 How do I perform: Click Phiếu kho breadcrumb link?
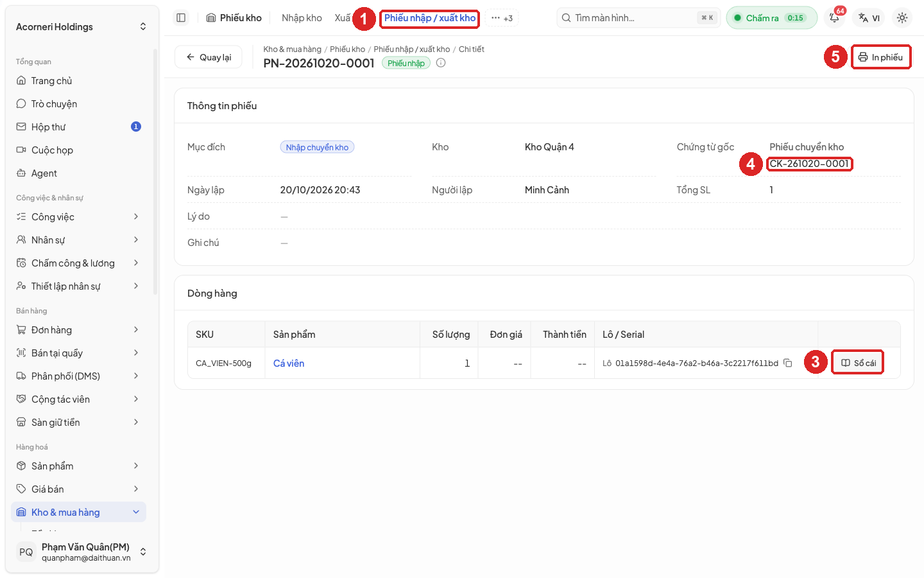coord(347,49)
